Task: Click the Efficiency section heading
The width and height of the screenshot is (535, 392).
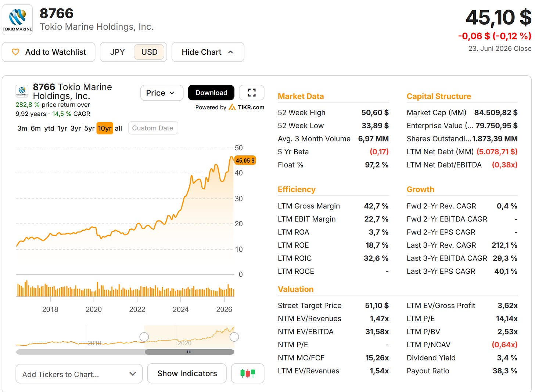Action: 297,190
